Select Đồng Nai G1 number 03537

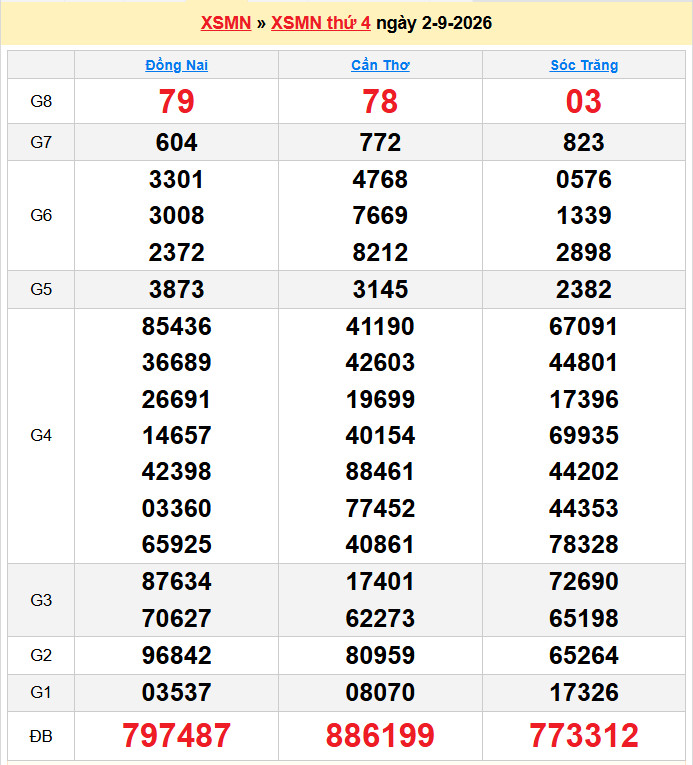pos(176,692)
